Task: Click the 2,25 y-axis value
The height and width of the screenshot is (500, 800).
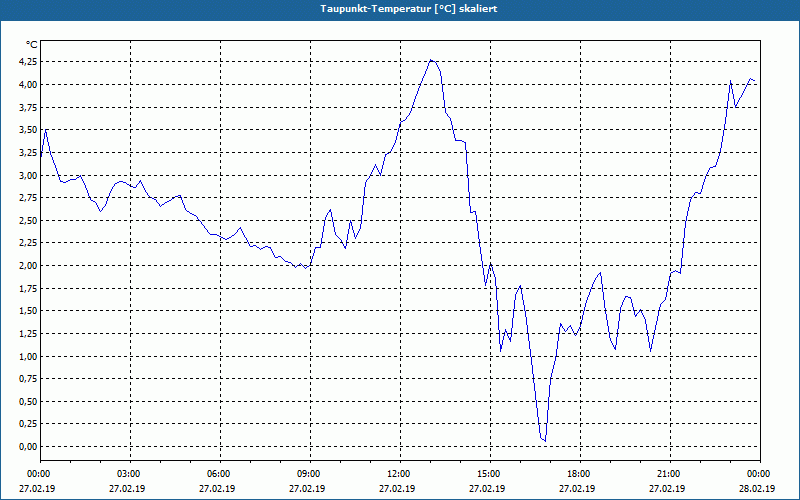Action: point(28,243)
